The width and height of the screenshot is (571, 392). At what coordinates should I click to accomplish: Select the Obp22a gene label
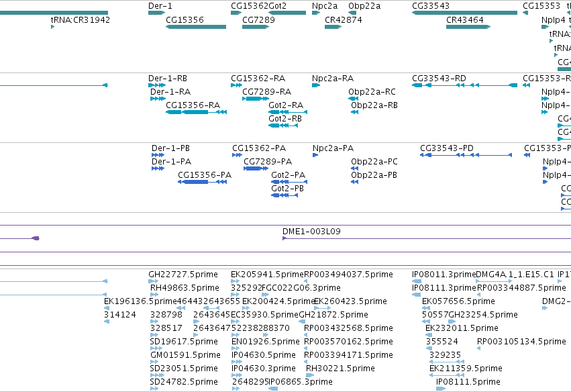point(364,6)
